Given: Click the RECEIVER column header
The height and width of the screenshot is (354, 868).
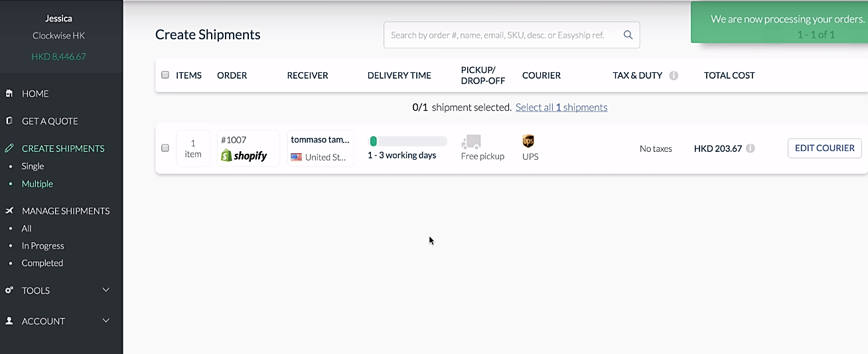Looking at the screenshot, I should [308, 76].
